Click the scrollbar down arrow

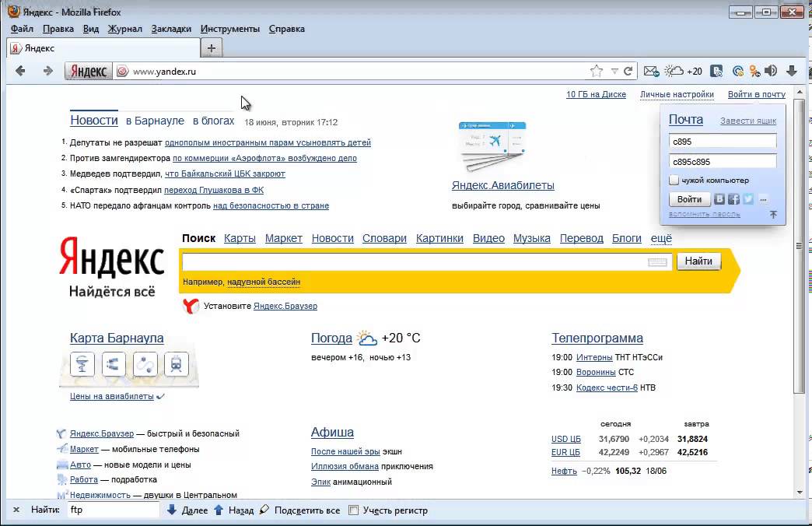(x=800, y=493)
